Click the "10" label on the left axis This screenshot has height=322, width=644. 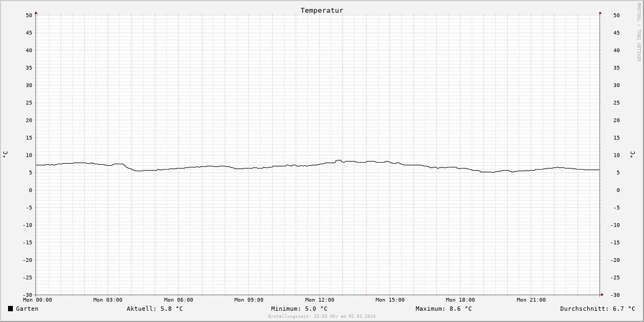pos(29,156)
